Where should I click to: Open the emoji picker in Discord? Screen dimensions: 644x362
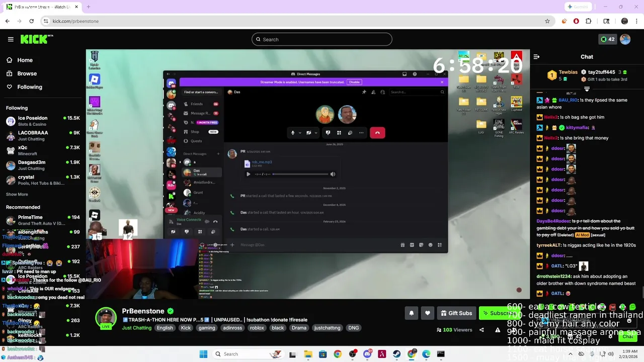tap(430, 245)
